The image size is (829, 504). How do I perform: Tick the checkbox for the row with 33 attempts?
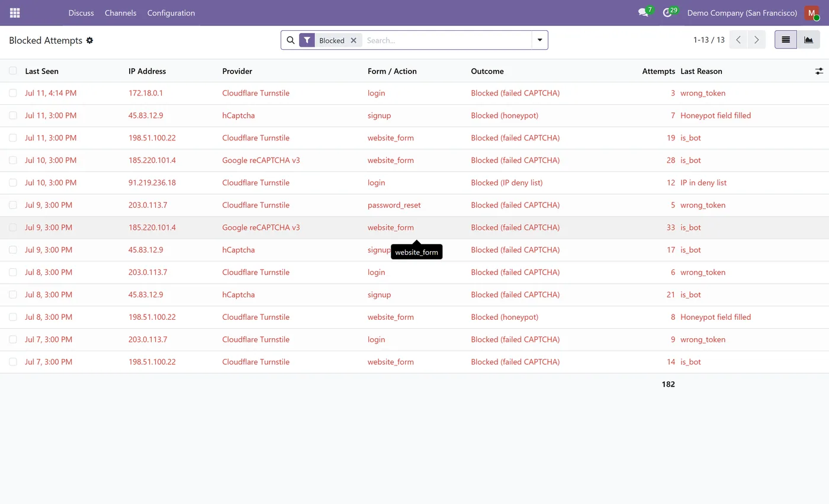[x=13, y=227]
